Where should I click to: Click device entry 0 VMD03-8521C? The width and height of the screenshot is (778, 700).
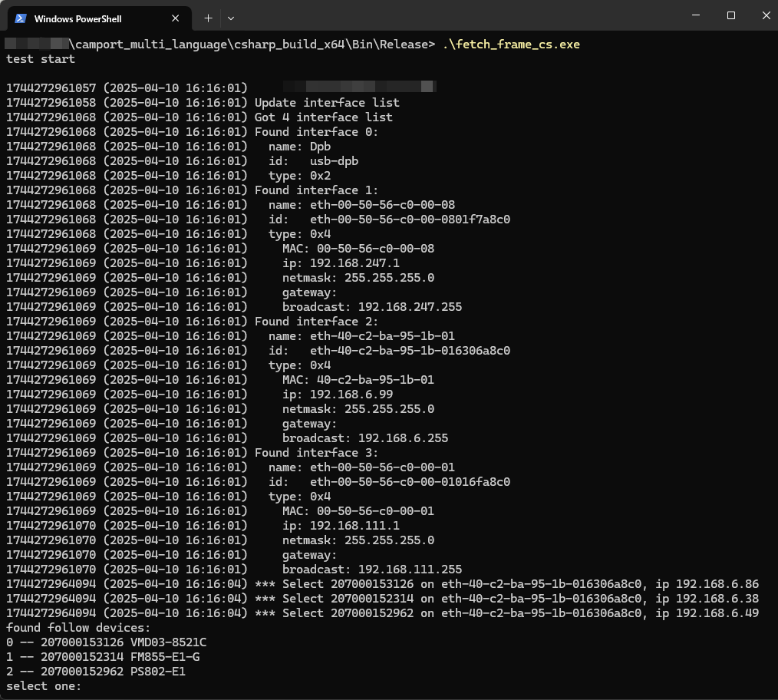pyautogui.click(x=106, y=642)
